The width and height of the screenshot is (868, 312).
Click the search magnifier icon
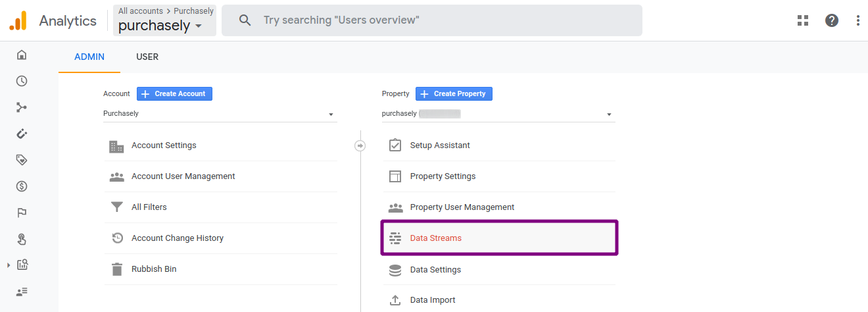coord(245,20)
